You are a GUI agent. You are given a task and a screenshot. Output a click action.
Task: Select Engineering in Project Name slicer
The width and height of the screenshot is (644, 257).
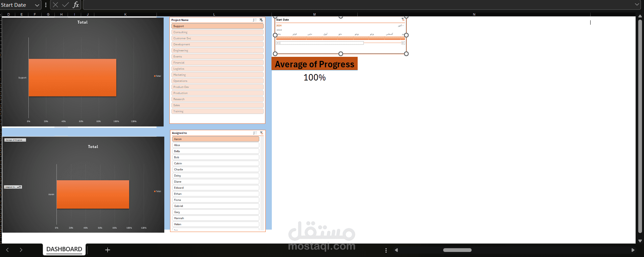(x=217, y=50)
